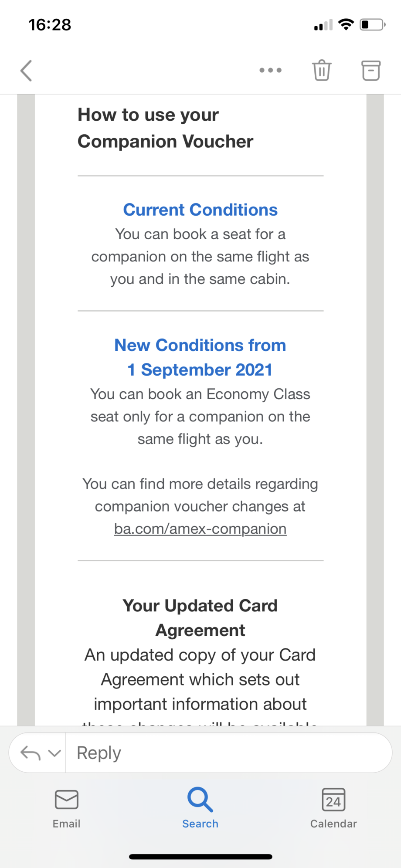Tap the reply arrow icon

click(x=31, y=753)
